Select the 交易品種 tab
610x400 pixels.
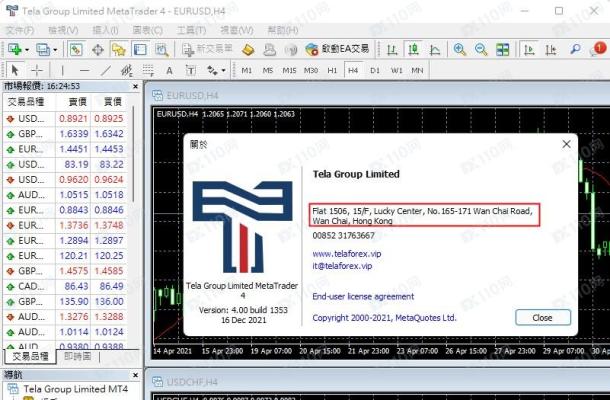coord(30,356)
